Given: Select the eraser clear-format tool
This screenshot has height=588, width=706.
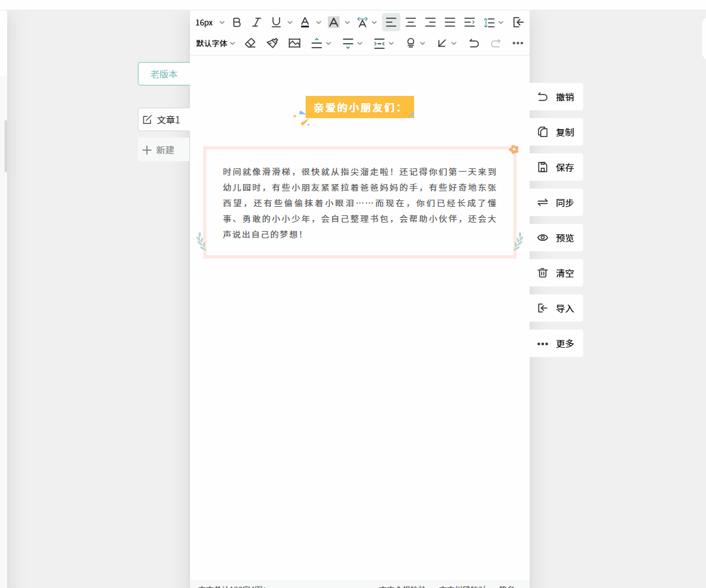Looking at the screenshot, I should point(250,43).
